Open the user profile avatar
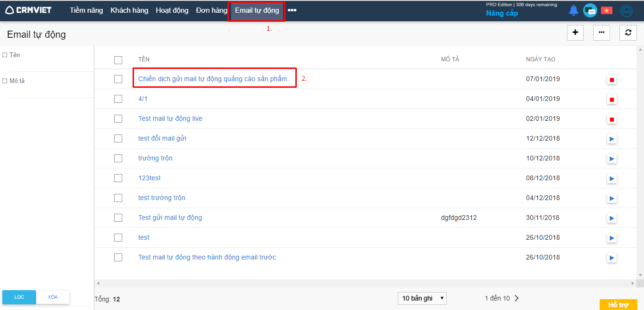Screen dimensions: 644x310 [626, 11]
